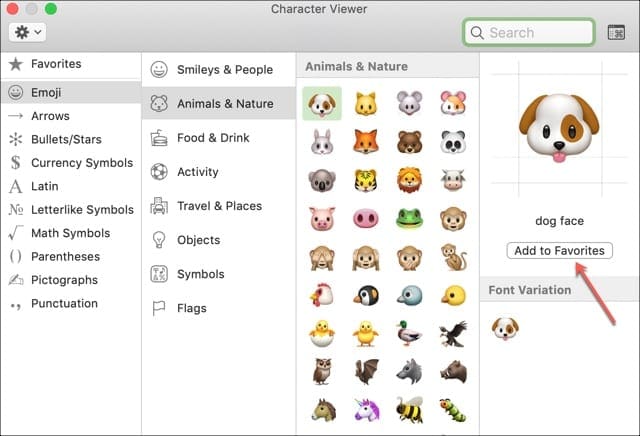Pick the honeybee emoji

[x=410, y=409]
